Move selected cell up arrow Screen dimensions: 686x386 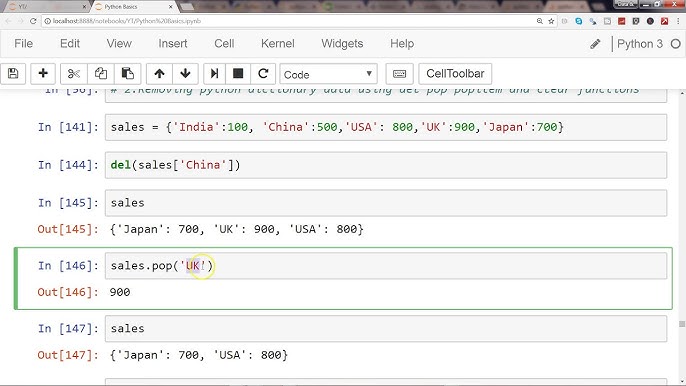(159, 74)
